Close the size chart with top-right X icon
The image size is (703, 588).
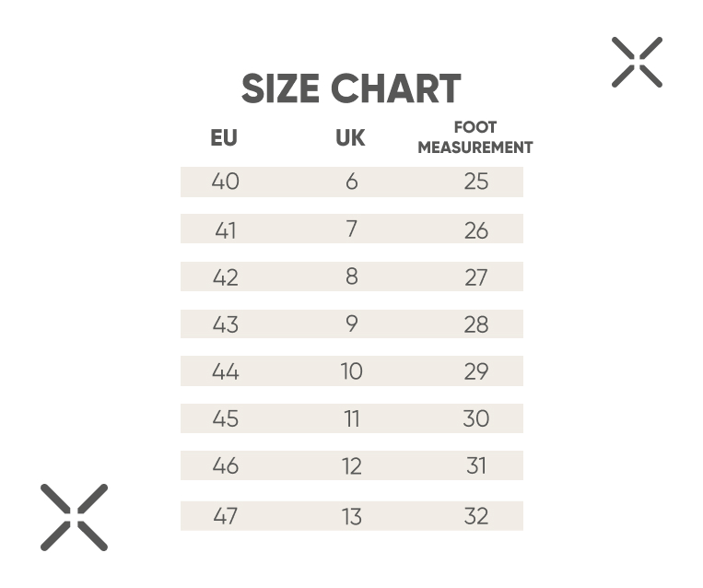point(637,62)
